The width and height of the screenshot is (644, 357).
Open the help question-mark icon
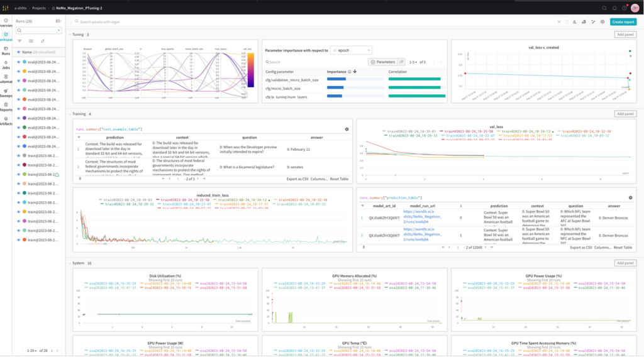pyautogui.click(x=625, y=8)
